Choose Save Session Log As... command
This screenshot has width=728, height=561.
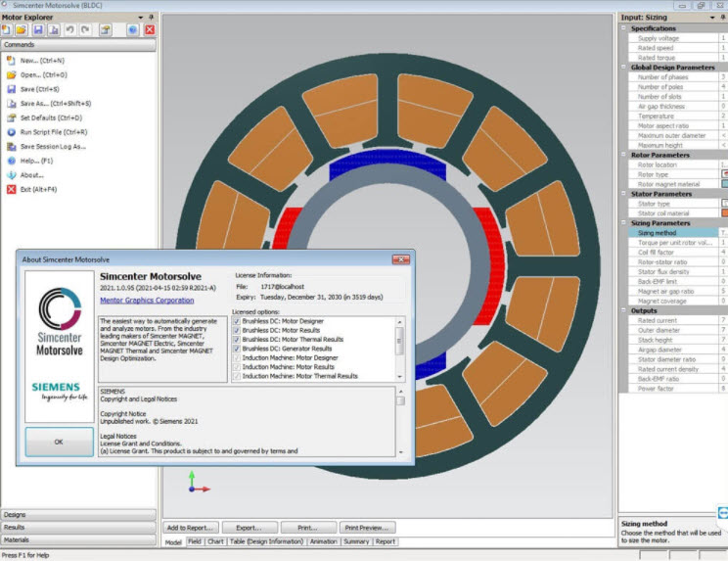[x=53, y=147]
